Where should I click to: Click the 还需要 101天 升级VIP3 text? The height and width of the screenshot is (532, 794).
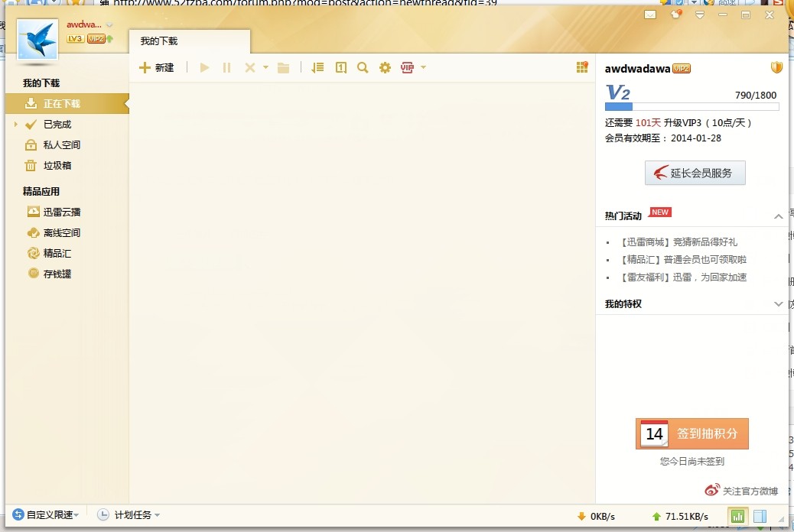(678, 123)
